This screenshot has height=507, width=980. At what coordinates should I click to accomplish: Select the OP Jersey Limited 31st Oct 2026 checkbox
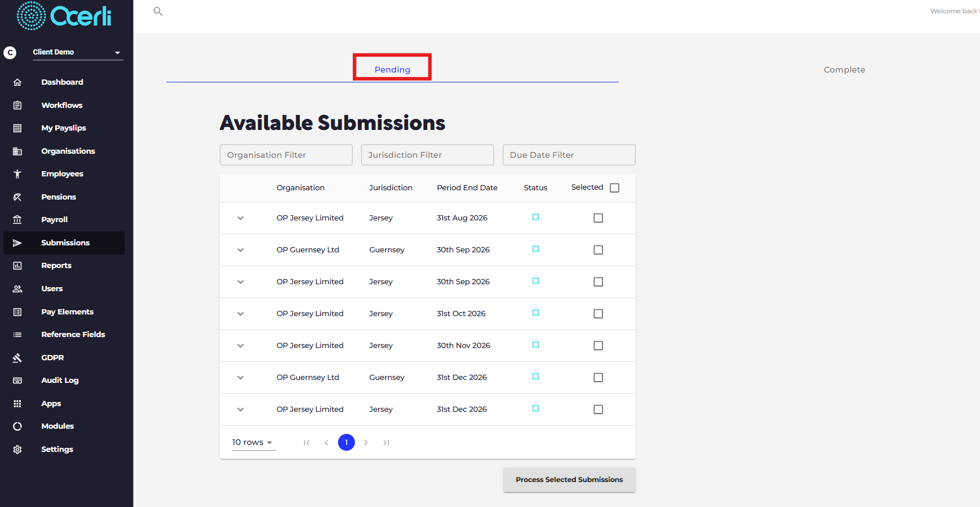tap(598, 314)
